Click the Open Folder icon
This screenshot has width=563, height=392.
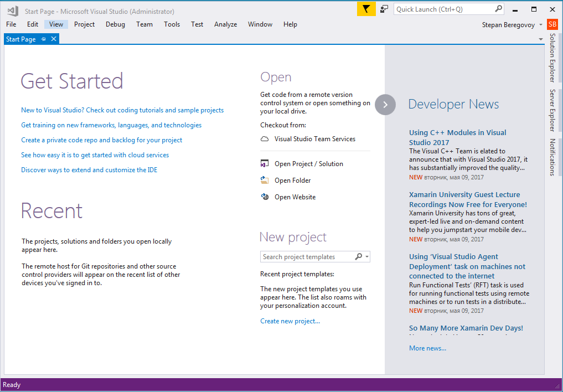265,180
